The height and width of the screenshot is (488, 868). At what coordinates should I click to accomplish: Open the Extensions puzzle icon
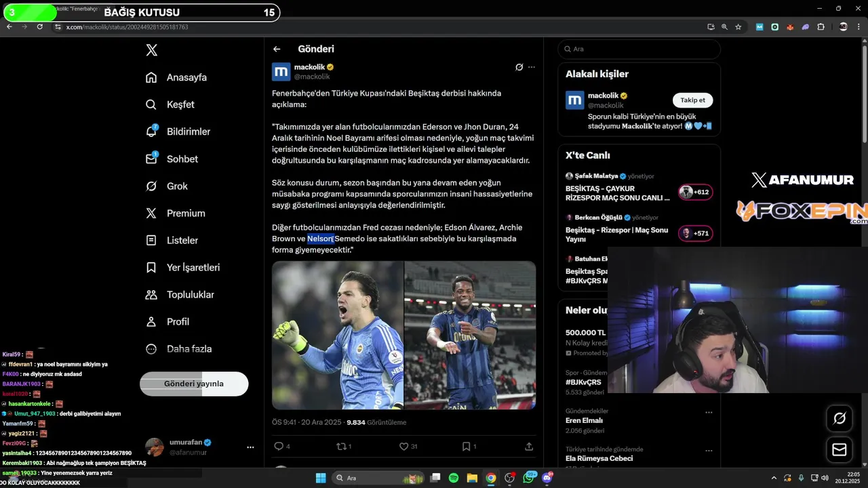coord(821,26)
